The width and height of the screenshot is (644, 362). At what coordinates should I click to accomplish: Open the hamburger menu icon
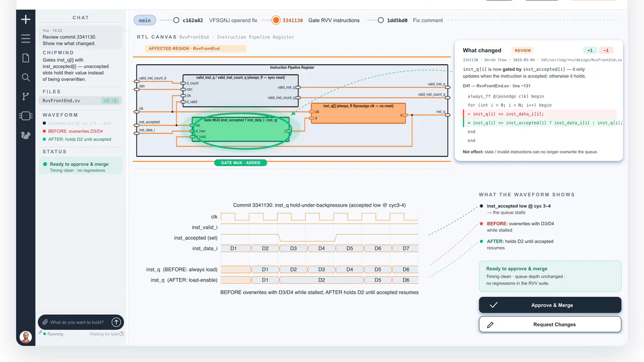click(x=26, y=39)
